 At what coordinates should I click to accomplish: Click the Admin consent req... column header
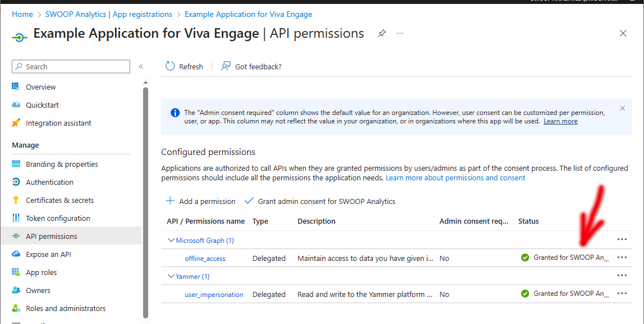click(x=474, y=221)
